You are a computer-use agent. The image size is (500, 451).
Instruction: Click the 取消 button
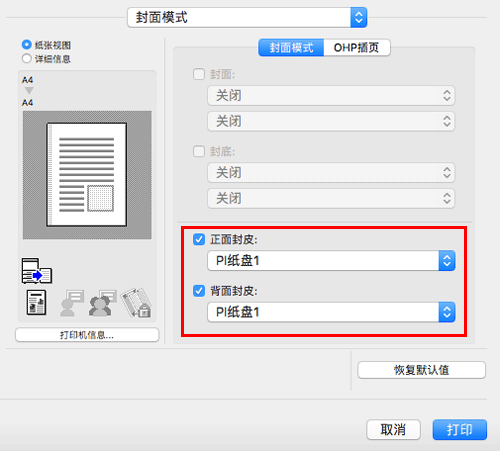393,430
